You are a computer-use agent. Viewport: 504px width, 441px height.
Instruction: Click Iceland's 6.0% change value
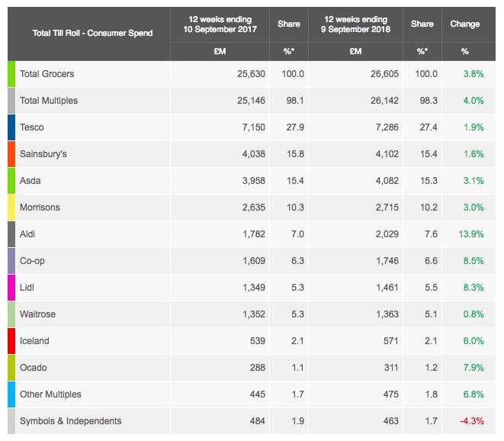474,341
